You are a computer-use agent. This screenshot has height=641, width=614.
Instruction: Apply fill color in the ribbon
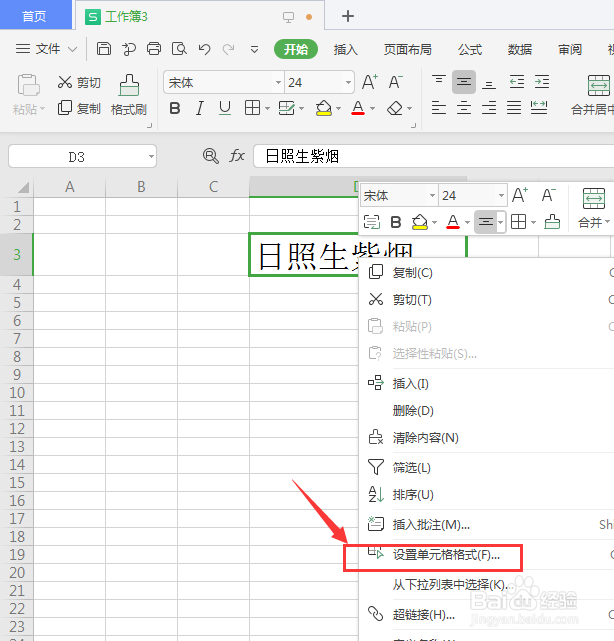click(x=324, y=108)
